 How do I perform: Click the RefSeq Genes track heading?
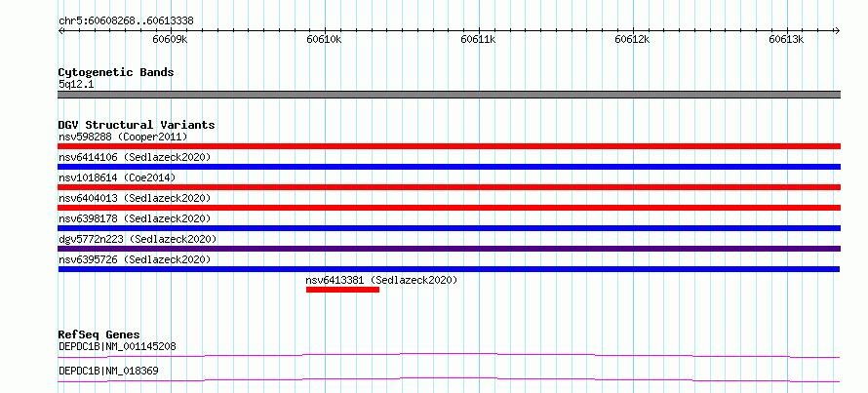coord(99,334)
